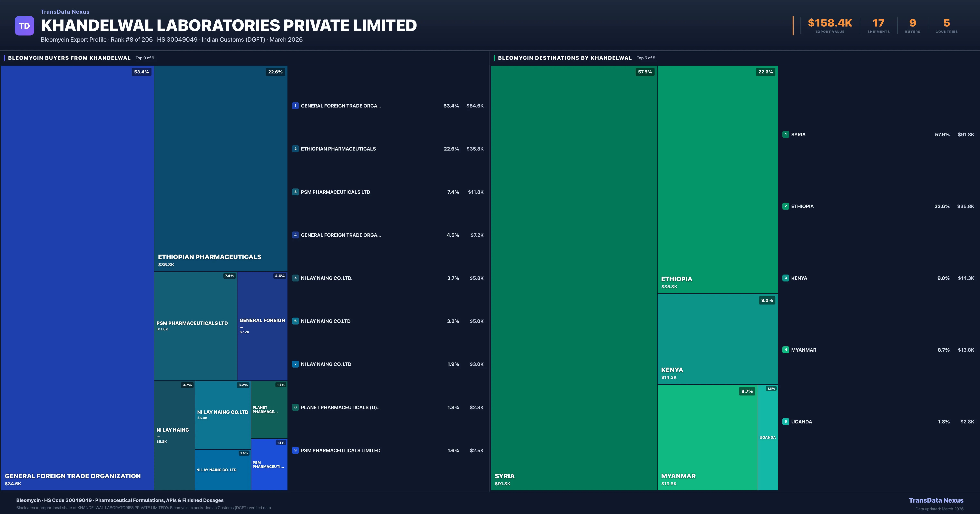Click rank badge 9 beside PSM Pharmaceuticals Limited
Screen dimensions: 980x514
(295, 450)
